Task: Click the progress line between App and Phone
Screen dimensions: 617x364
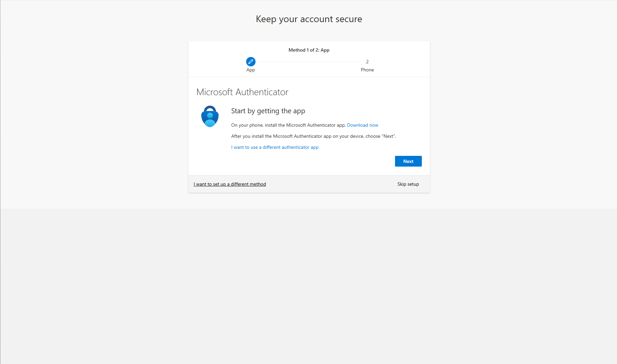Action: [x=308, y=62]
